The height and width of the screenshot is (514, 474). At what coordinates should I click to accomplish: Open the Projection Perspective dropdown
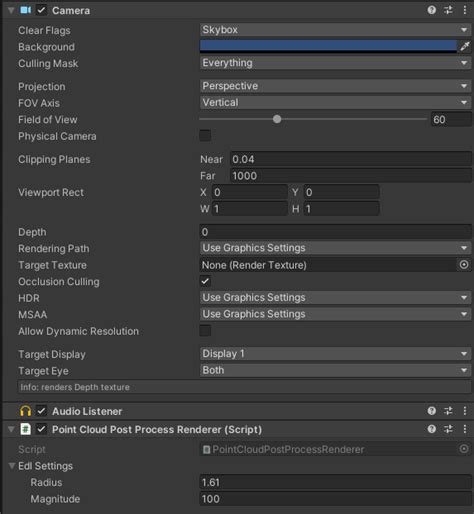pyautogui.click(x=335, y=86)
